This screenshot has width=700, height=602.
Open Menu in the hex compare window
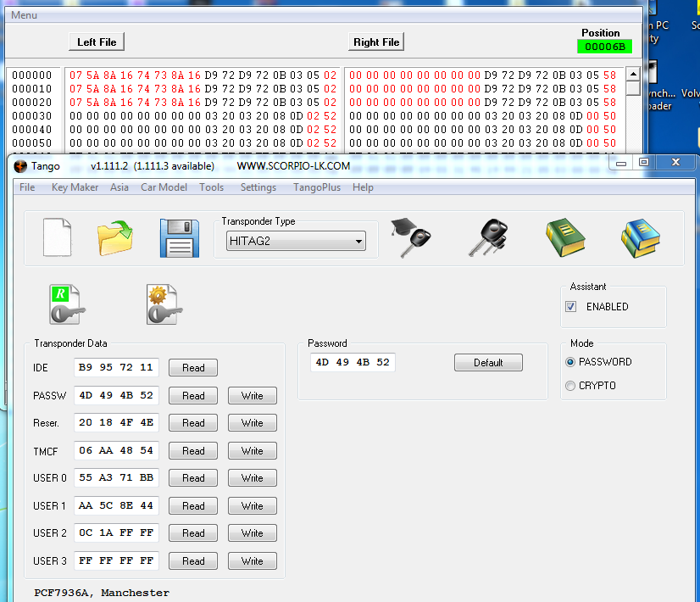(x=24, y=15)
